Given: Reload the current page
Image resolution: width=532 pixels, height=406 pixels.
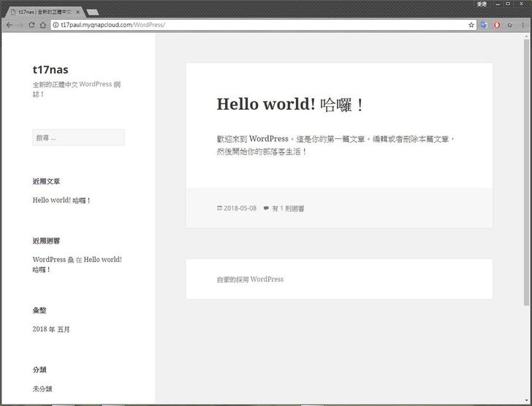Looking at the screenshot, I should (x=32, y=25).
